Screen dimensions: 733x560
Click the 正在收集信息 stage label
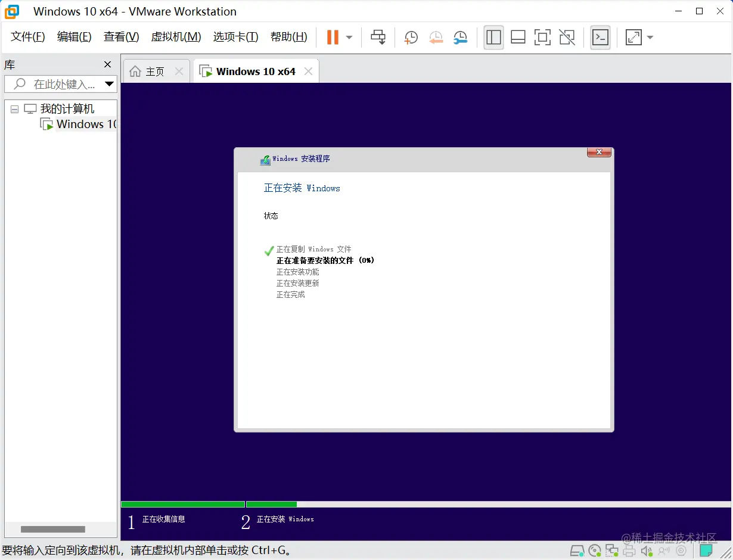coord(163,519)
